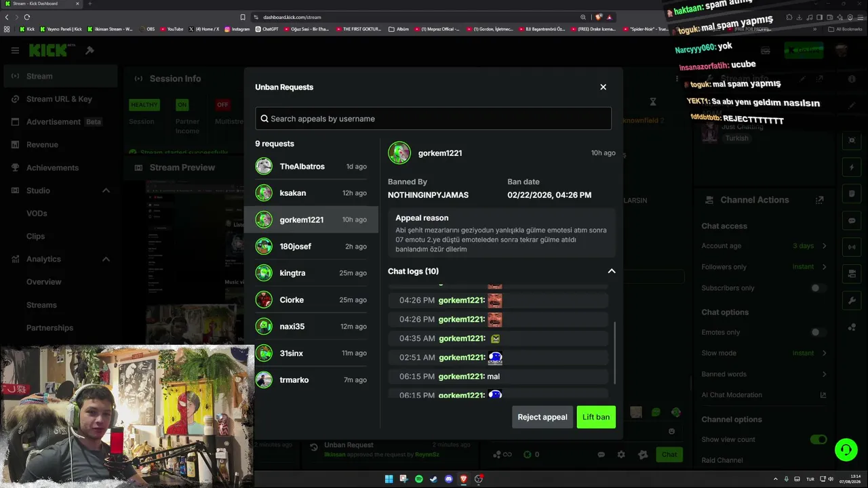This screenshot has height=488, width=868.
Task: Open Analytics Overview
Action: 43,282
